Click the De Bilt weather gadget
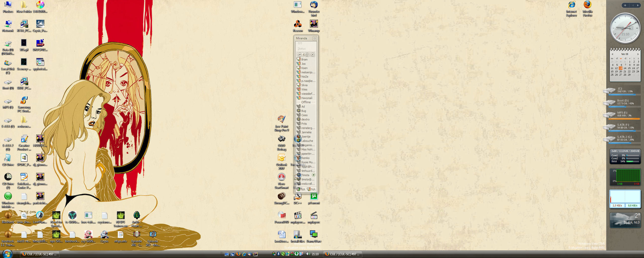 click(625, 220)
